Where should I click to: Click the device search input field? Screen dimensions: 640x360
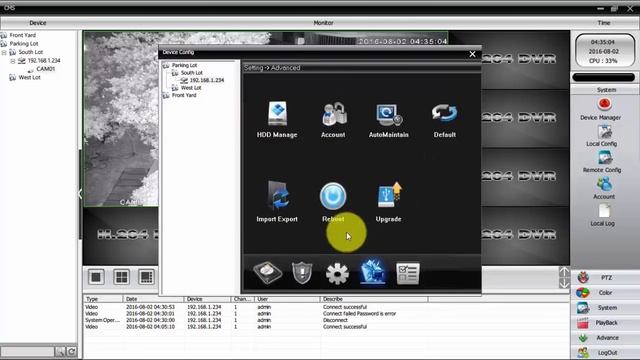point(27,351)
